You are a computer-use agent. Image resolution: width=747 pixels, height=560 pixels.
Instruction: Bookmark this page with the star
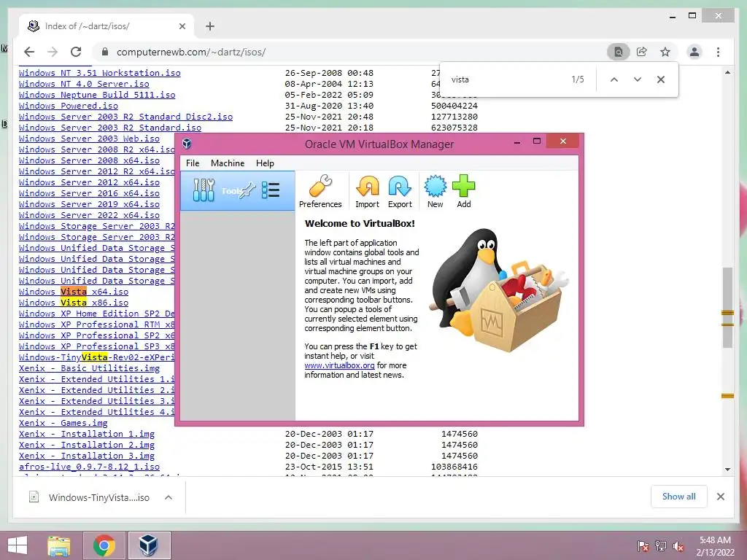pos(665,52)
